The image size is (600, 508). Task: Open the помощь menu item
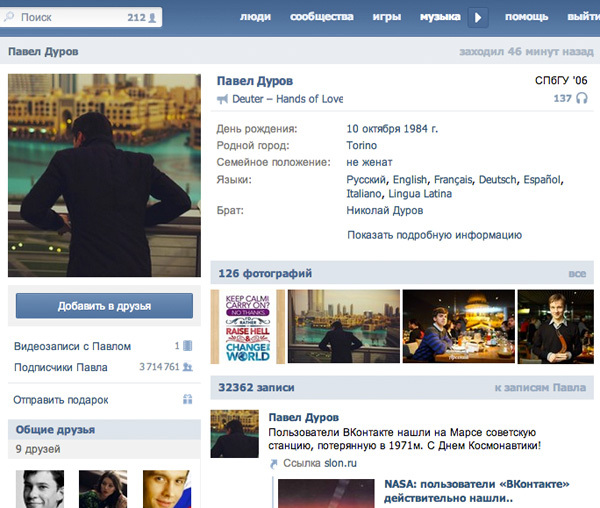527,17
